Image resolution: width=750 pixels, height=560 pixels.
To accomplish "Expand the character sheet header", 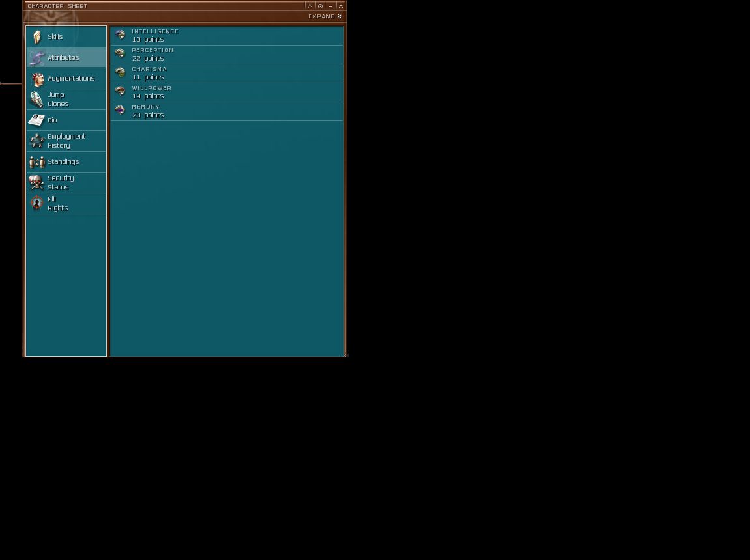I will (325, 16).
